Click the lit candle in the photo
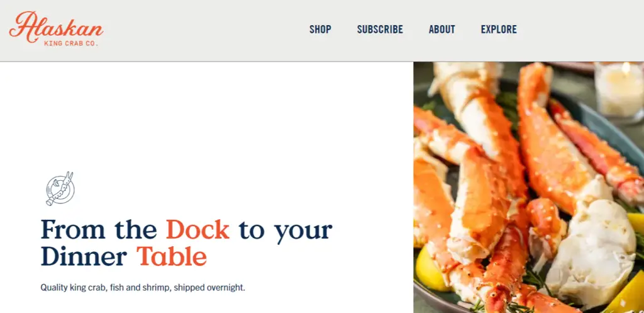 click(619, 91)
